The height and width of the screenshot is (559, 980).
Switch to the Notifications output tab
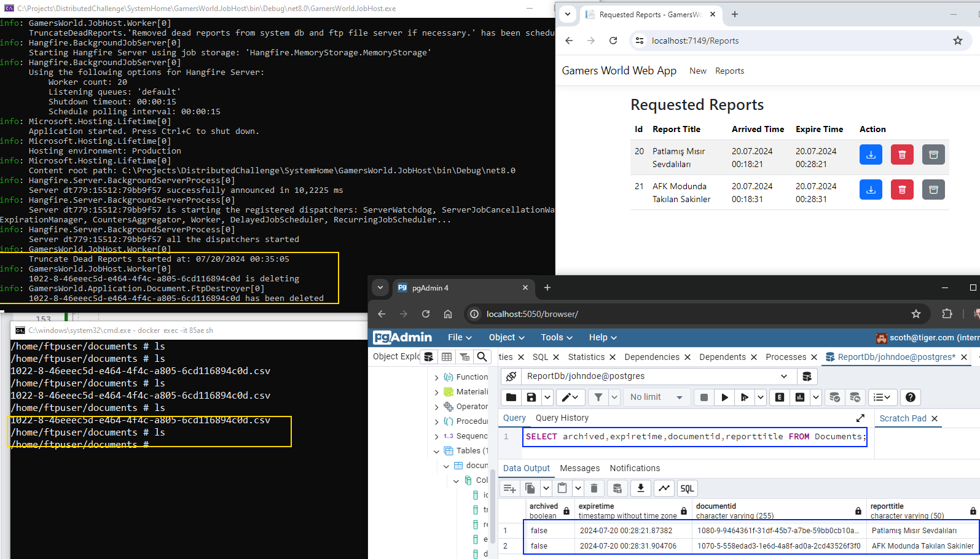635,468
